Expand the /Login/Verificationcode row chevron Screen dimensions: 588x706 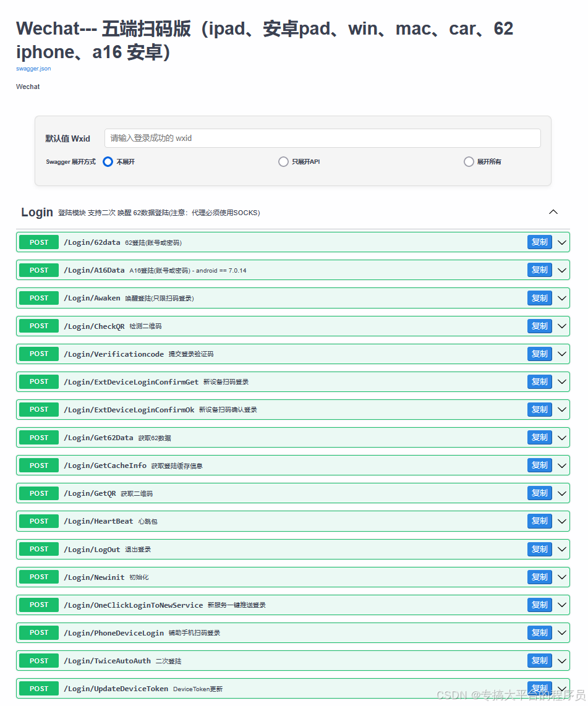562,354
